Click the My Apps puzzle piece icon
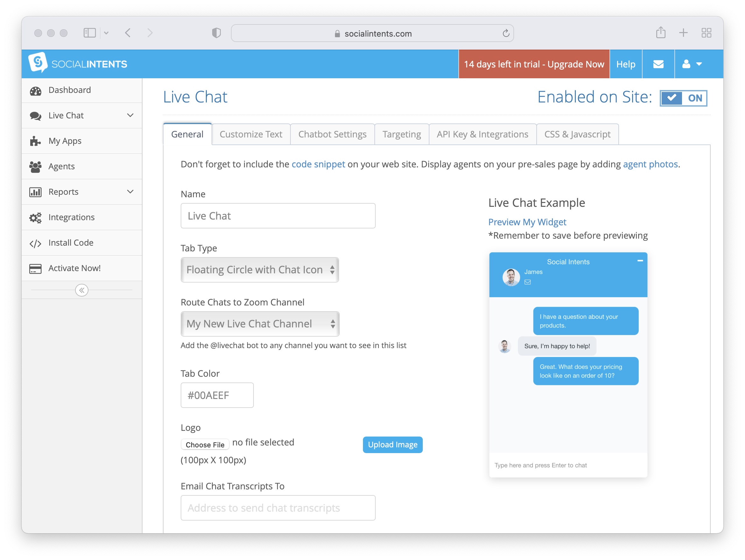The image size is (745, 560). [35, 141]
